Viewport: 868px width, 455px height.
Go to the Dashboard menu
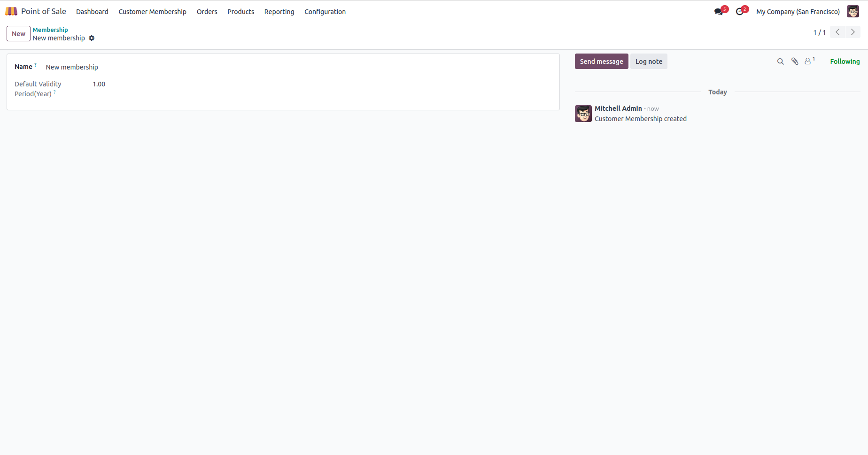tap(92, 12)
